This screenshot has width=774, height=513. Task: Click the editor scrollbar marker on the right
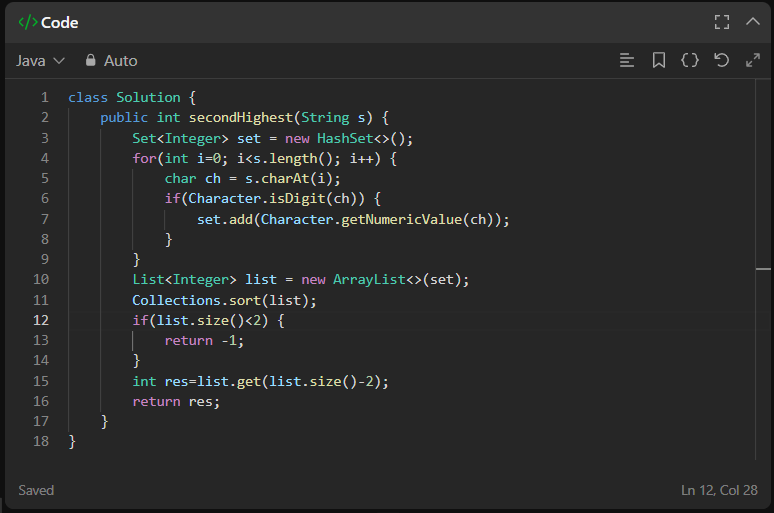(763, 269)
